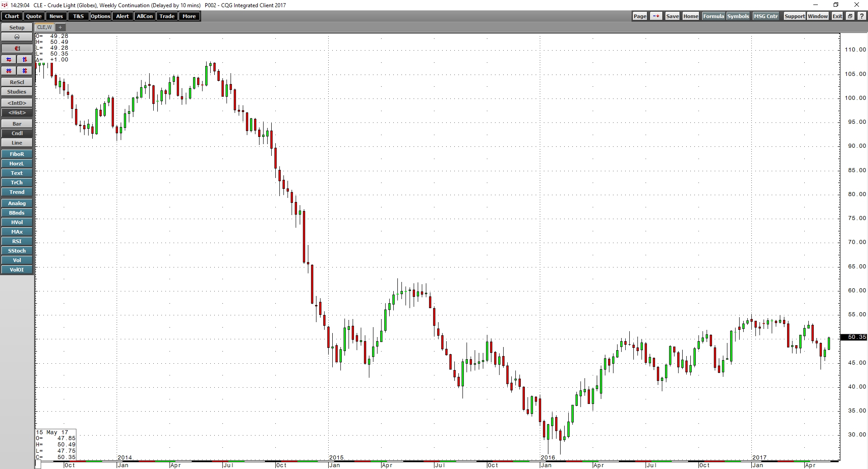Screen dimensions: 868x469
Task: Click the horizontal compress arrows icon
Action: click(x=9, y=70)
